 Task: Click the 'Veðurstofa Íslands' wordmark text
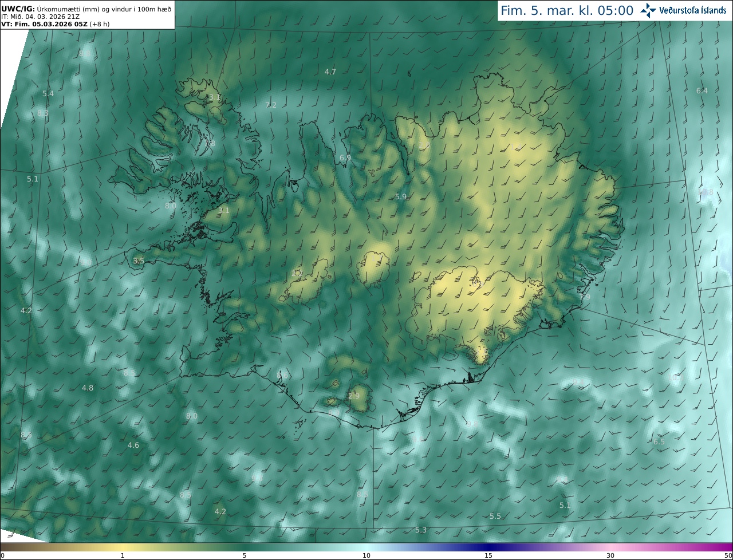[693, 10]
